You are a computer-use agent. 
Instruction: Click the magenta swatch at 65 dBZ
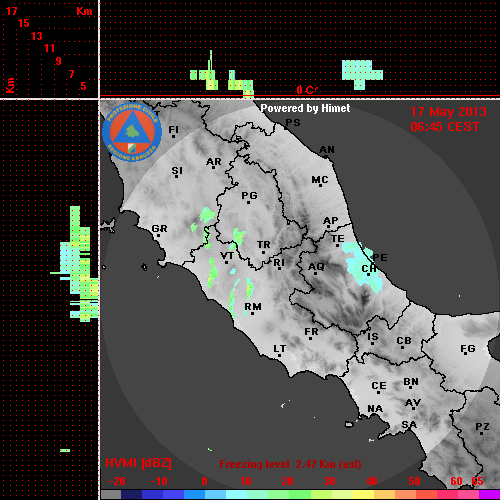(489, 495)
